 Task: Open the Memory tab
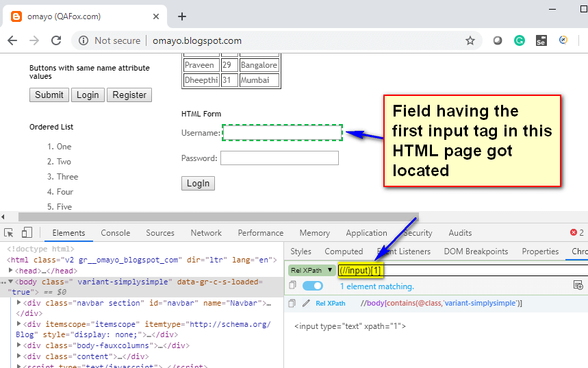(x=315, y=233)
